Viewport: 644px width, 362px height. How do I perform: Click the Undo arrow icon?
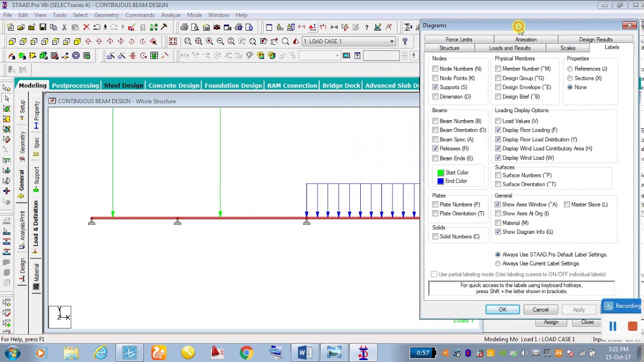97,27
